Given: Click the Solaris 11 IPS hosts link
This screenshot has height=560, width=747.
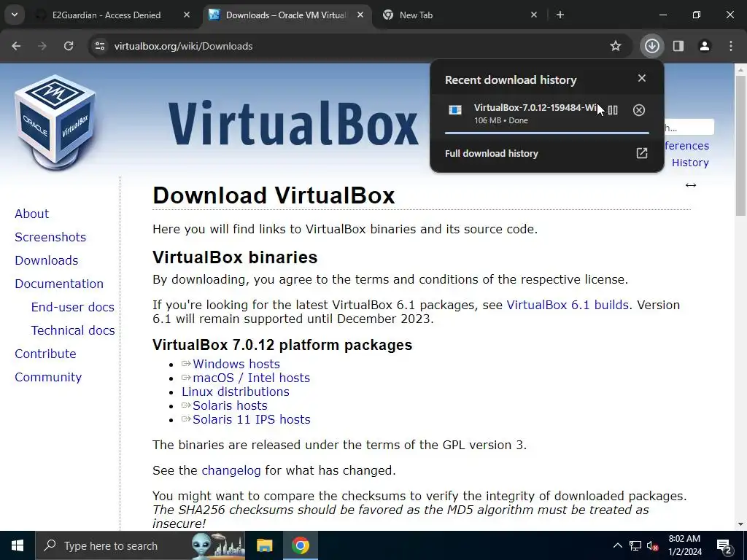Looking at the screenshot, I should click(252, 419).
